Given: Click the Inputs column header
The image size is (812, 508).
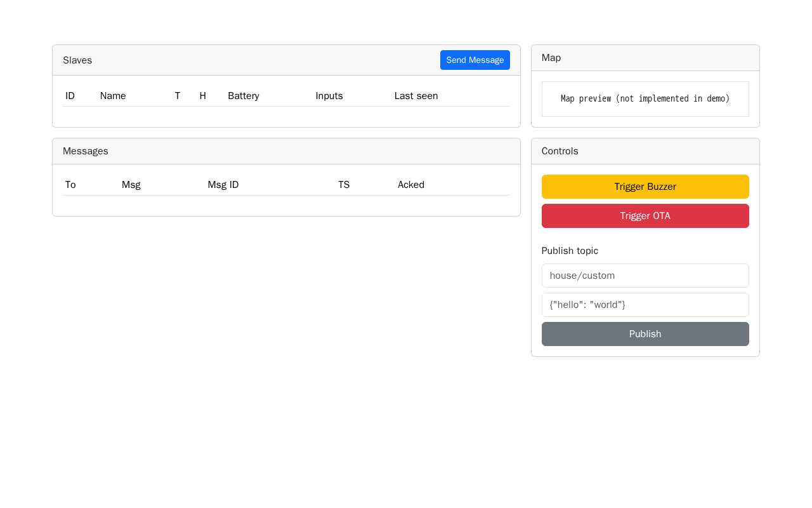Looking at the screenshot, I should coord(329,96).
